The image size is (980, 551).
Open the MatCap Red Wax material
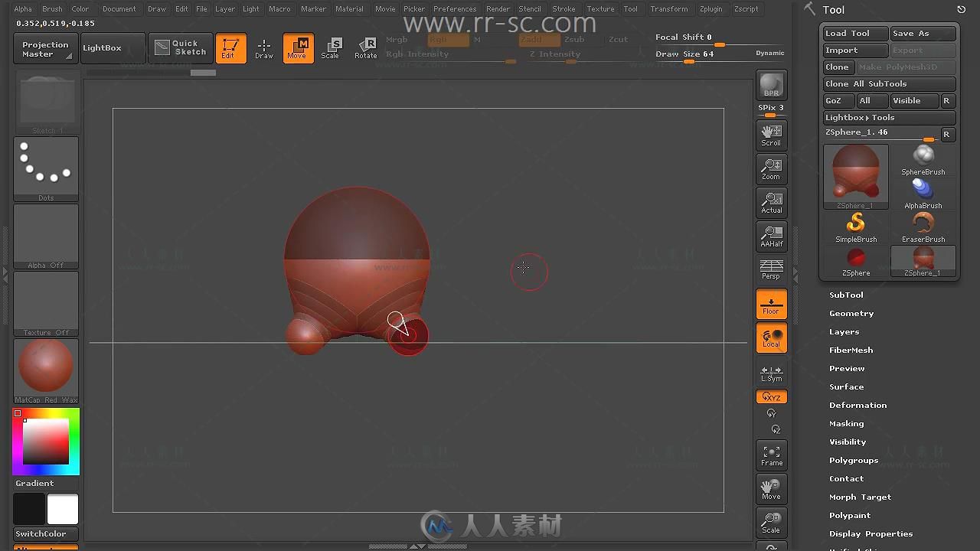(46, 371)
